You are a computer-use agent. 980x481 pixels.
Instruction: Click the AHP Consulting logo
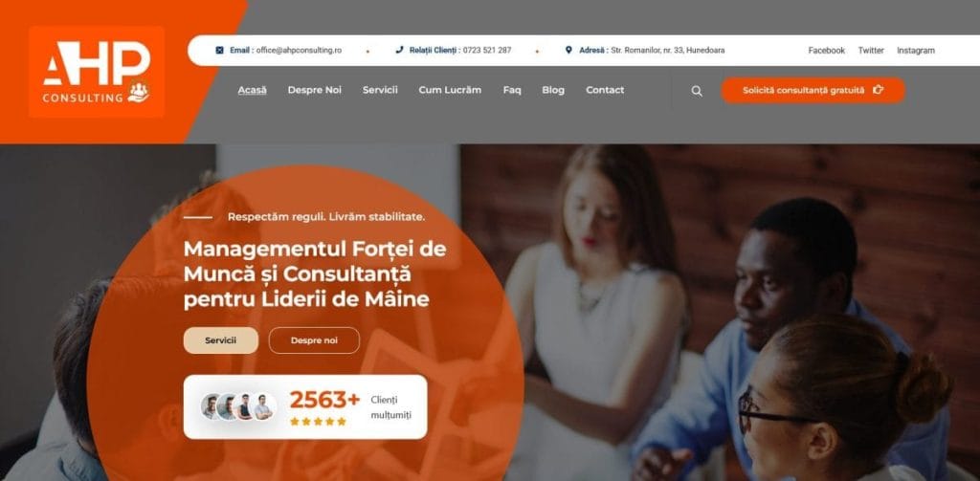97,72
